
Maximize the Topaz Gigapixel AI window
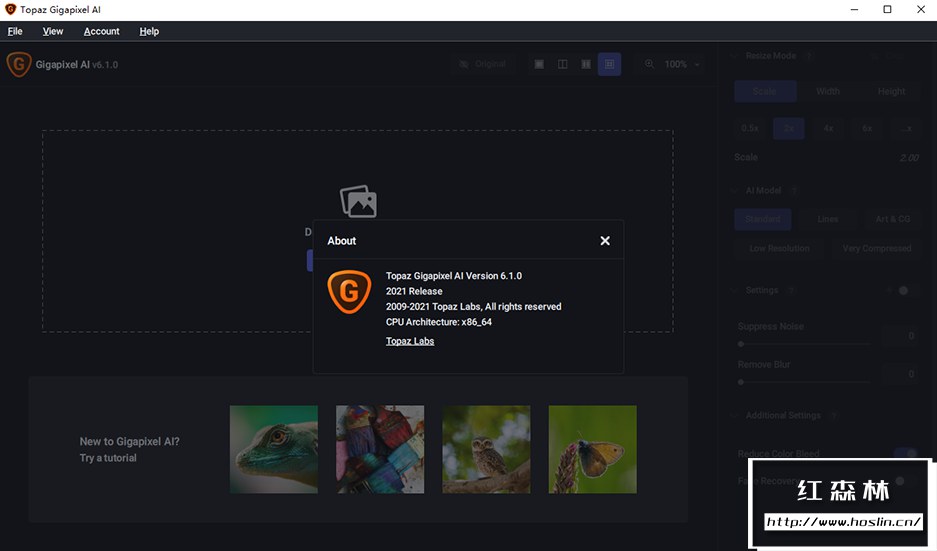[887, 10]
